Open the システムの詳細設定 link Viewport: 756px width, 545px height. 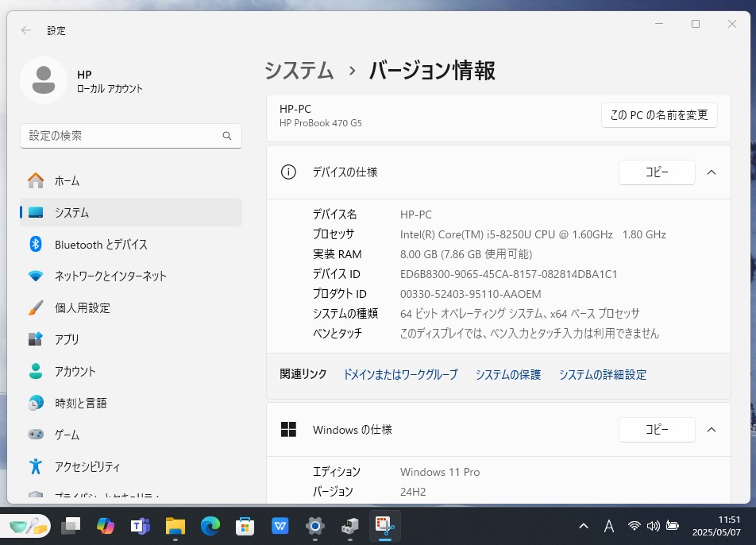tap(603, 374)
